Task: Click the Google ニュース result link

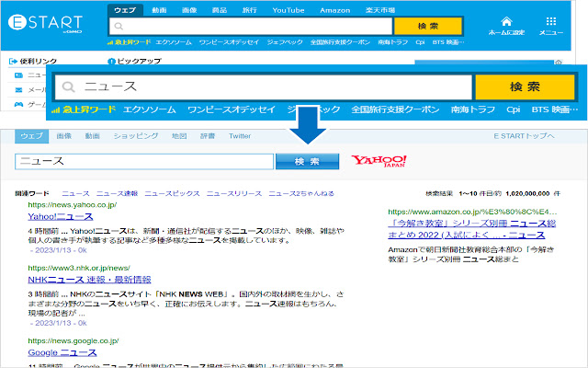Action: pos(63,352)
